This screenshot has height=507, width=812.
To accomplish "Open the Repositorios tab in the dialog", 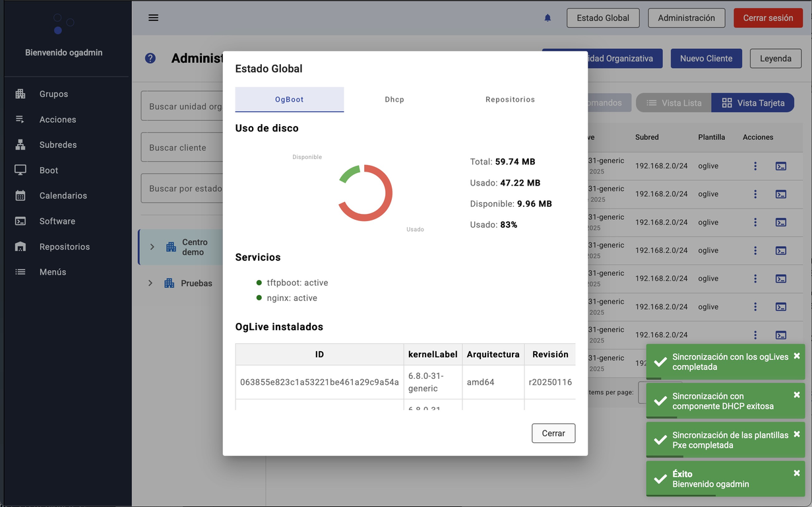I will tap(510, 100).
